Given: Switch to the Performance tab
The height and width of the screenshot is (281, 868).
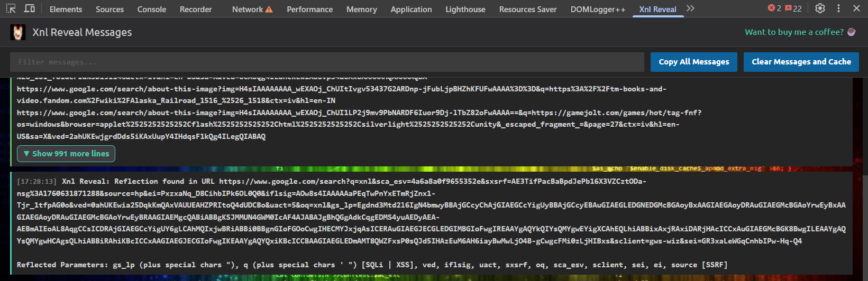Looking at the screenshot, I should pos(309,9).
